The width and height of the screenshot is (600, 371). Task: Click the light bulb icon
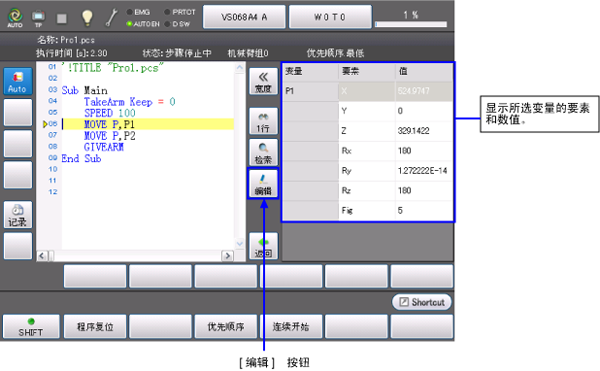[x=87, y=18]
